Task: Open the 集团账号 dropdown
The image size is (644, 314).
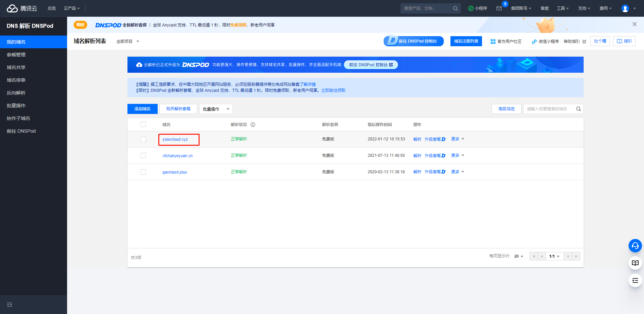Action: 521,8
